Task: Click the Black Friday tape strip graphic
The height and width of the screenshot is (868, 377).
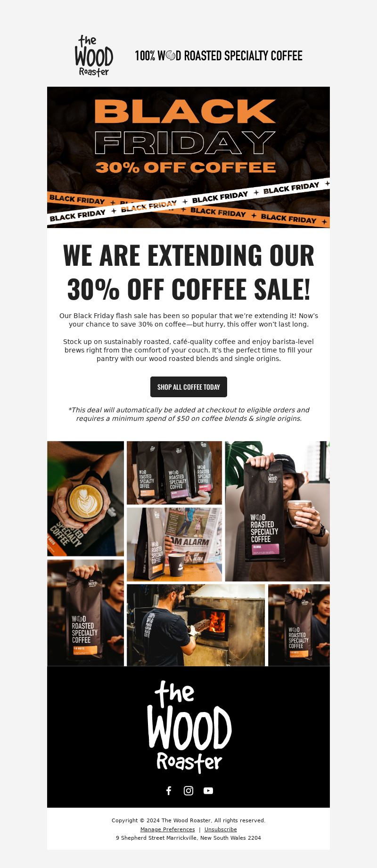Action: click(188, 203)
